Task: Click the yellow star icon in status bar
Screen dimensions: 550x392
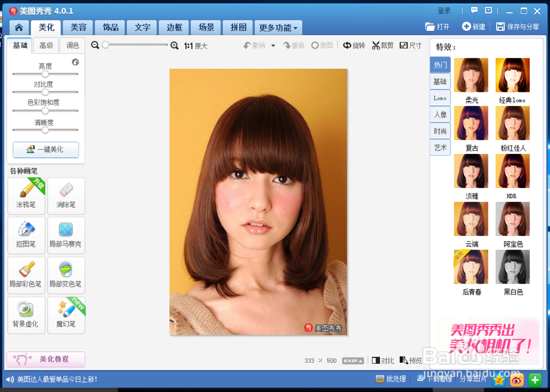Action: [x=498, y=380]
